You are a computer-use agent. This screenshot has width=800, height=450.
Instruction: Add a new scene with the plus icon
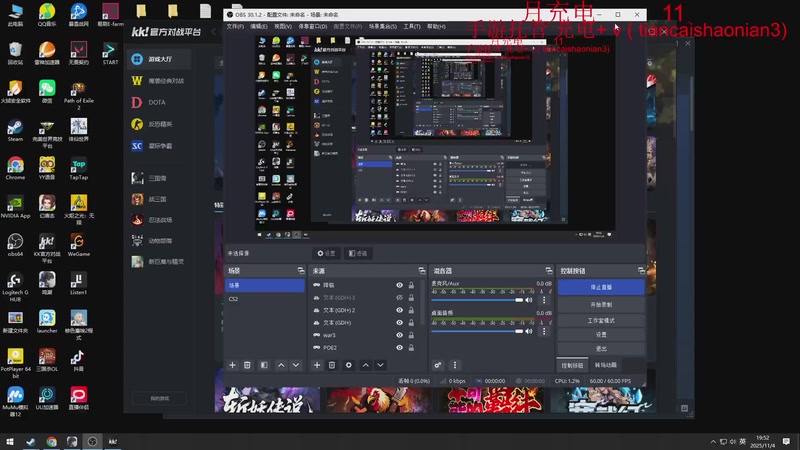coord(232,365)
